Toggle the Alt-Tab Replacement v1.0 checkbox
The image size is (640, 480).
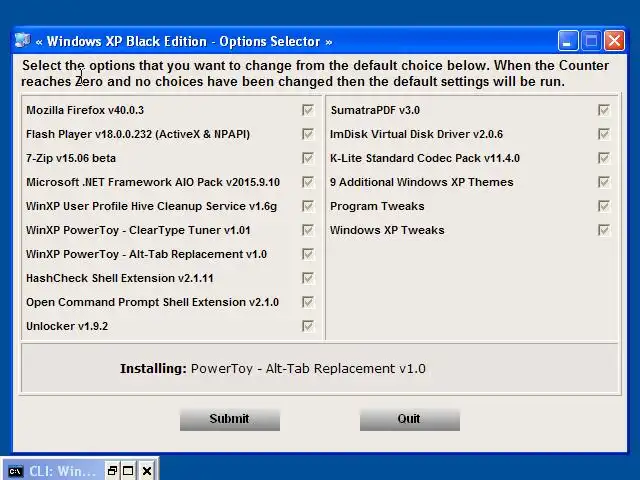tap(308, 254)
